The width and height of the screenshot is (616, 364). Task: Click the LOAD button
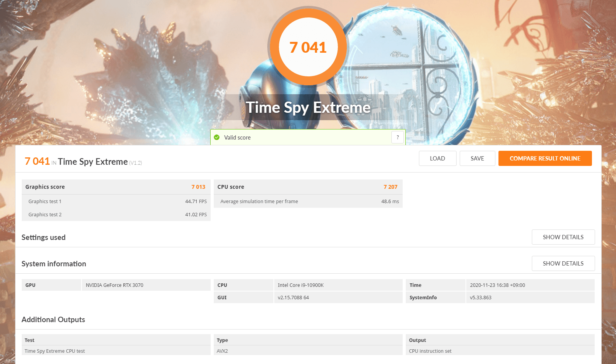(x=438, y=158)
